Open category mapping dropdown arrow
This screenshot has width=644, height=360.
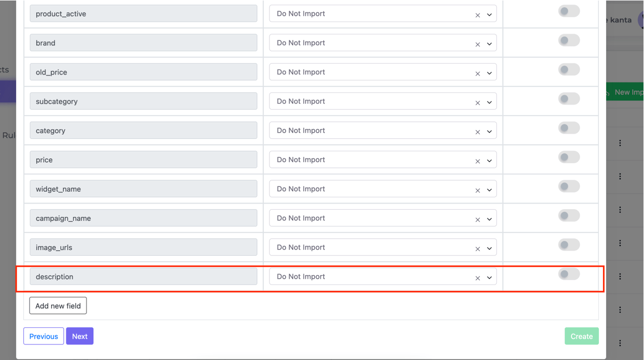point(489,132)
